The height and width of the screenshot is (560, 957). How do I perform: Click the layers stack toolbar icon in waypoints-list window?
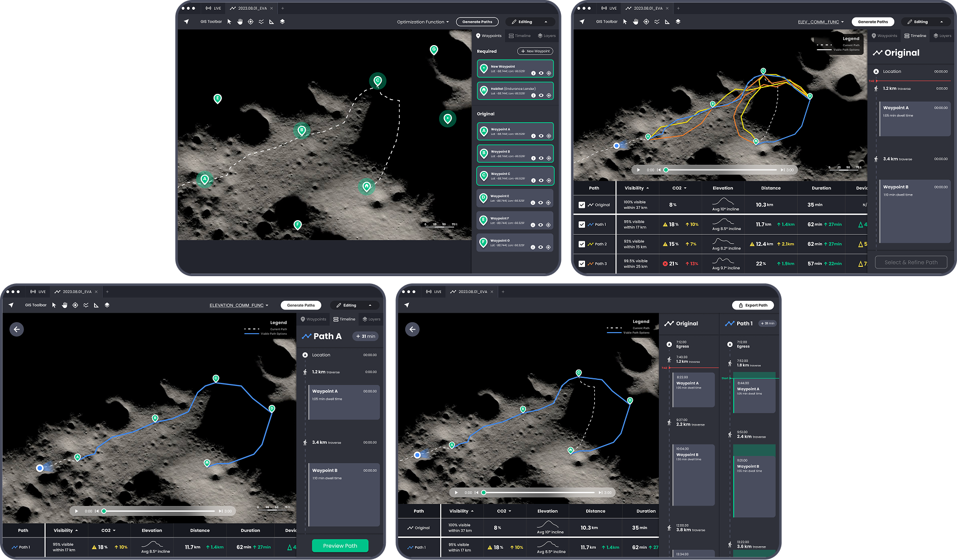point(282,22)
